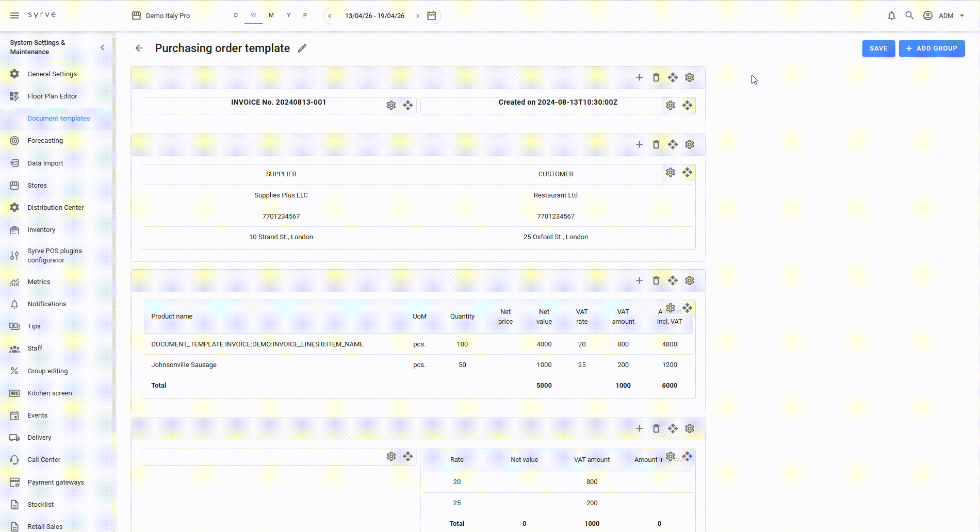This screenshot has width=980, height=532.
Task: Open the hamburger main menu
Action: tap(15, 15)
